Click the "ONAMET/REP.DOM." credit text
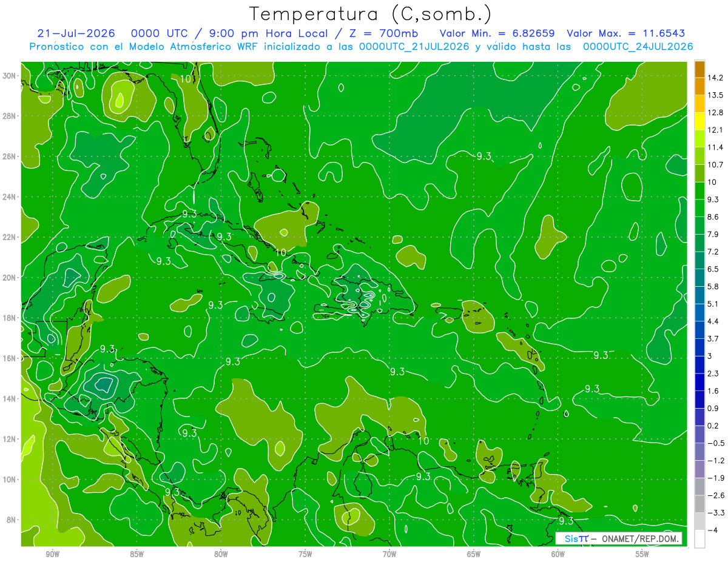This screenshot has height=562, width=728. pos(640,538)
